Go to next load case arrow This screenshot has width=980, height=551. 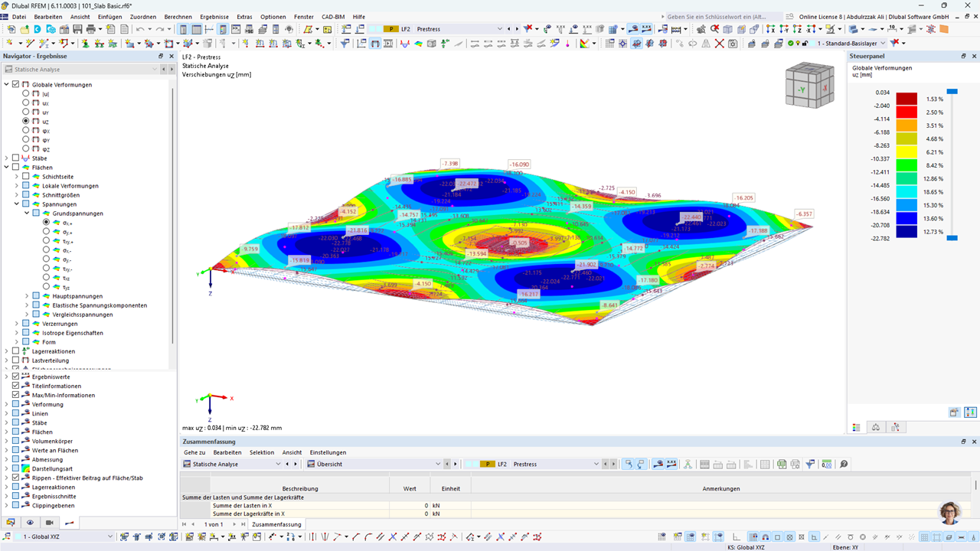click(x=517, y=29)
